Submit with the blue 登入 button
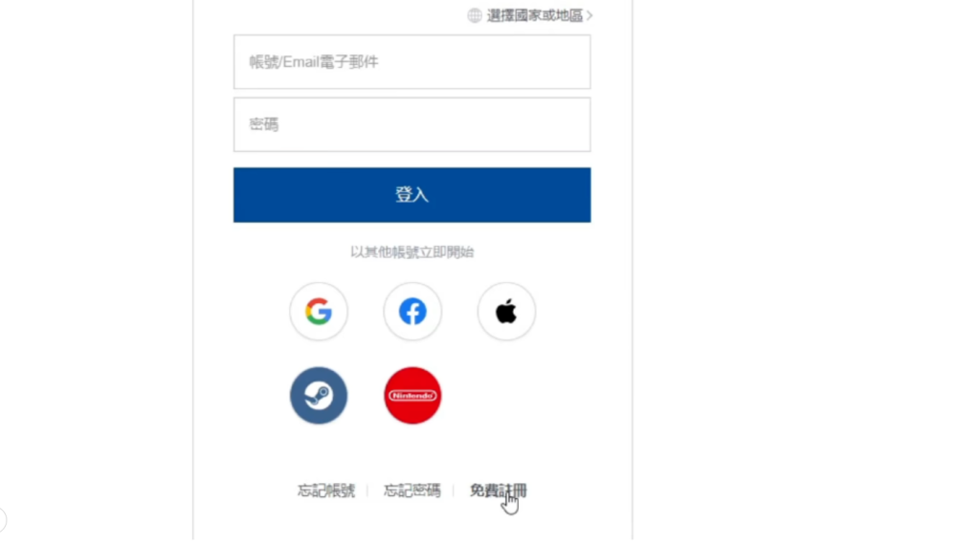Screen dimensions: 980x546 click(412, 195)
